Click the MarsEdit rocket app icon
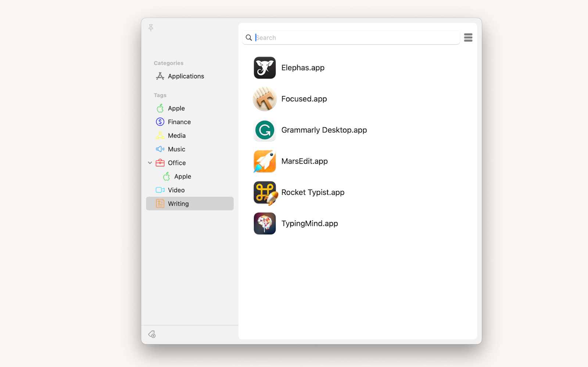Image resolution: width=588 pixels, height=367 pixels. [265, 161]
